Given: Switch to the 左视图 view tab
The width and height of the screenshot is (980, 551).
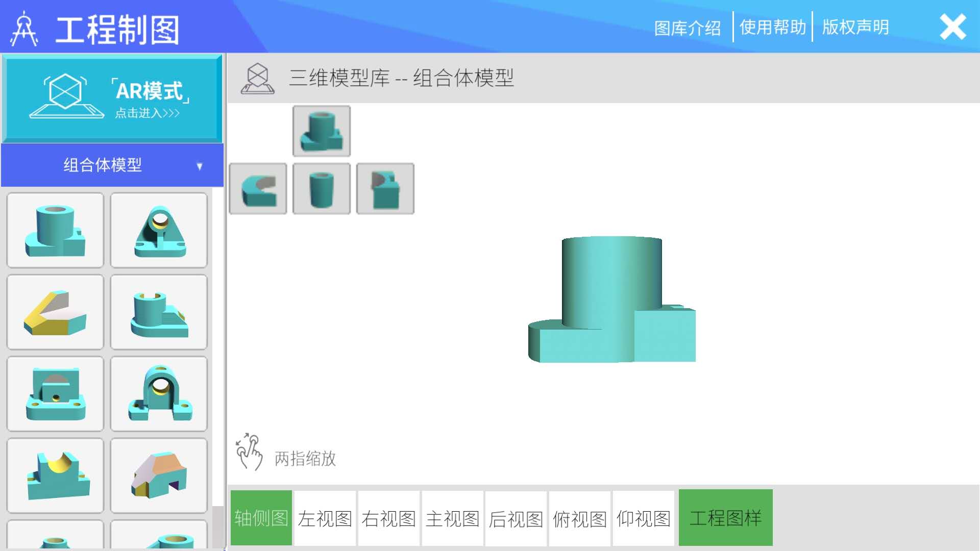Looking at the screenshot, I should point(325,517).
